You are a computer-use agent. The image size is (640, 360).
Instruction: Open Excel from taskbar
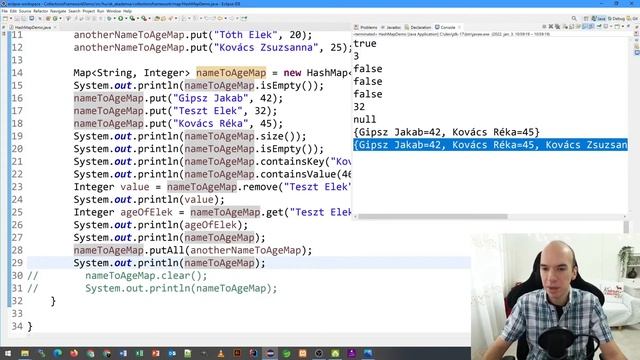coord(140,353)
